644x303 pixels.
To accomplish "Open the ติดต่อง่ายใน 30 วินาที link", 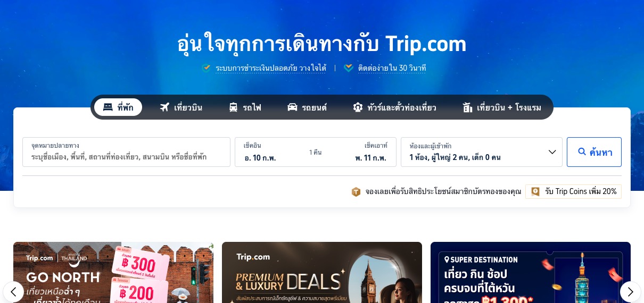I will 392,68.
